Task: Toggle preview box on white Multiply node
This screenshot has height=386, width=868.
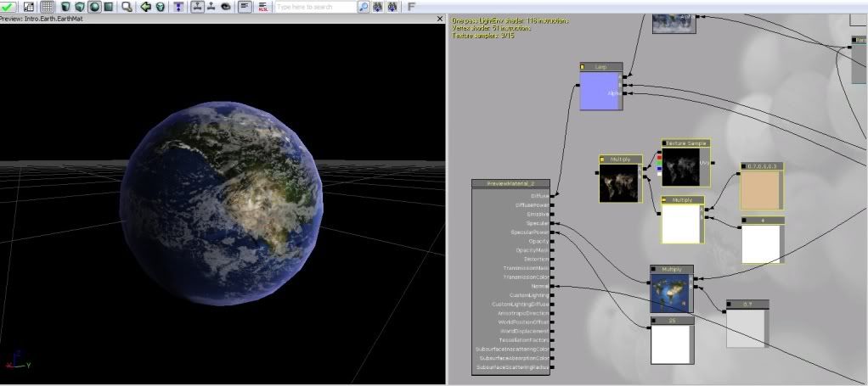Action: (x=665, y=199)
